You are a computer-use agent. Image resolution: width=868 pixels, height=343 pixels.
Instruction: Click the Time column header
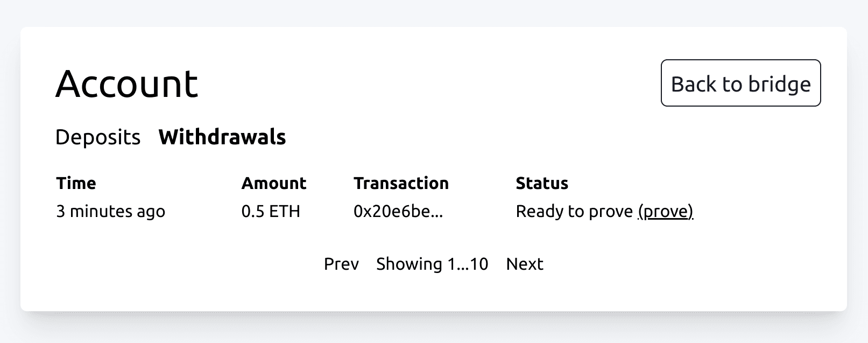76,183
